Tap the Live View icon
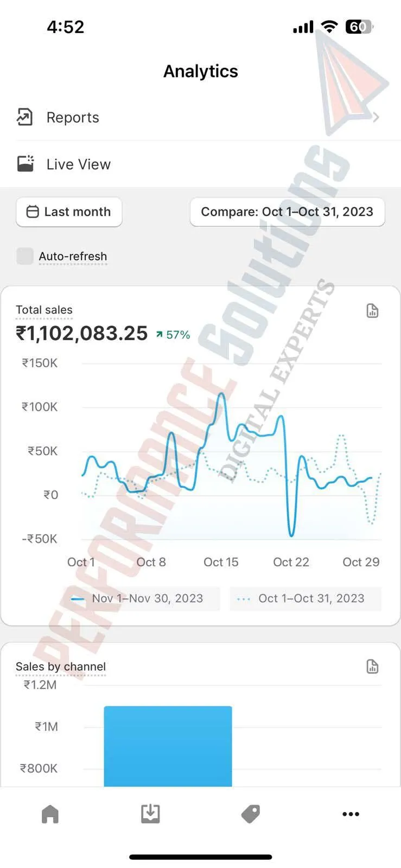 (25, 164)
